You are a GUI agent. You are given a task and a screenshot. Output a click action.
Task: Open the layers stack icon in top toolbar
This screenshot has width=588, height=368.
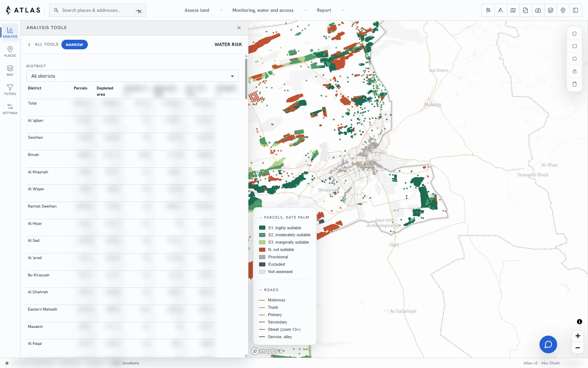(x=551, y=10)
